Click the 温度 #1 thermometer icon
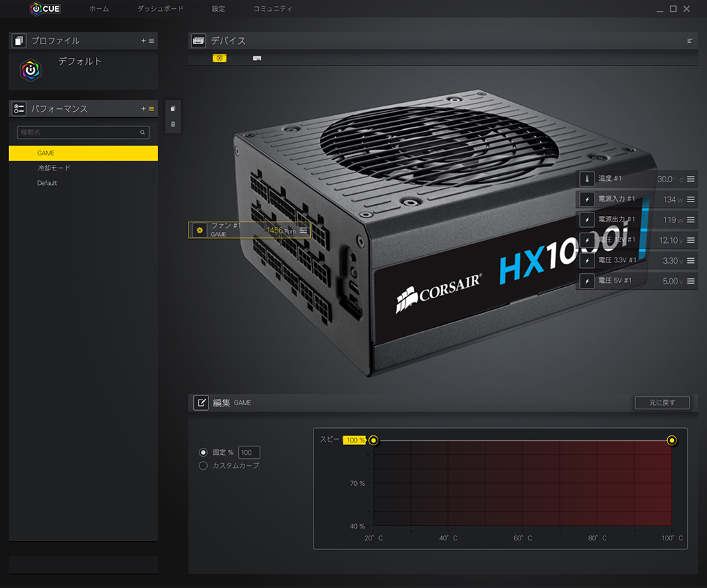The image size is (707, 588). [587, 179]
